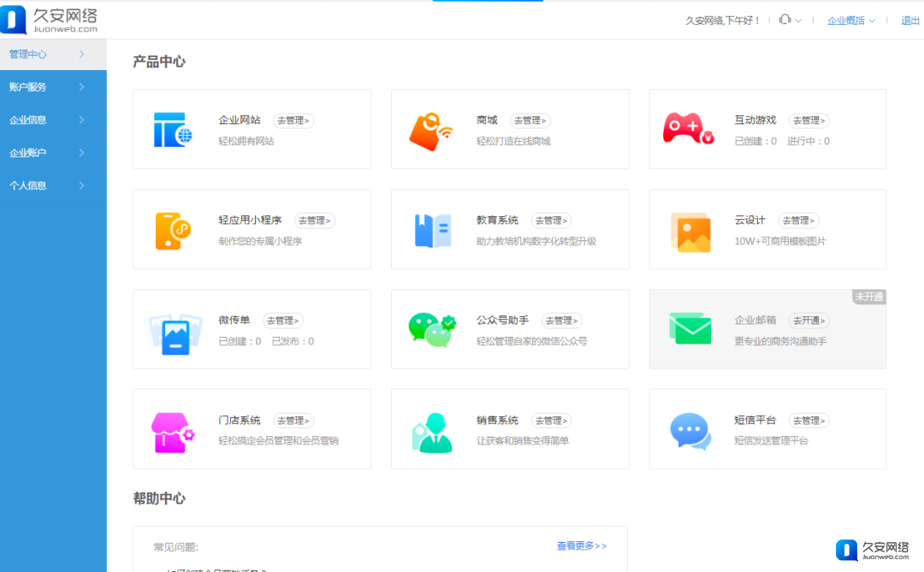The height and width of the screenshot is (572, 924).
Task: Click the 门店系统 product title
Action: click(240, 421)
